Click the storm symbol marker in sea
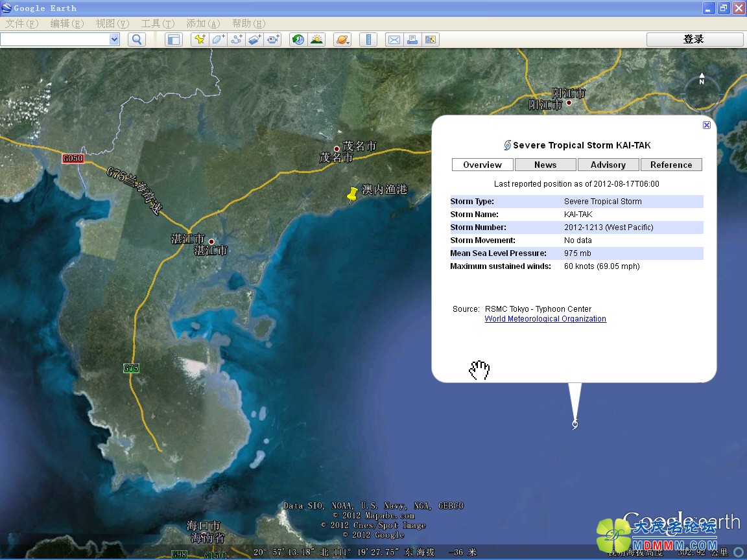The width and height of the screenshot is (747, 560). 575,424
